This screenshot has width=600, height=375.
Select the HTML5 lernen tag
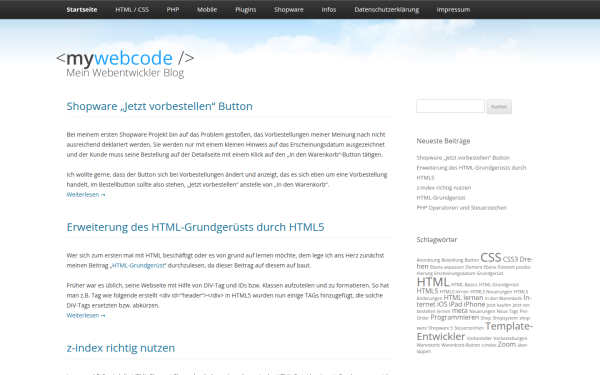[454, 292]
